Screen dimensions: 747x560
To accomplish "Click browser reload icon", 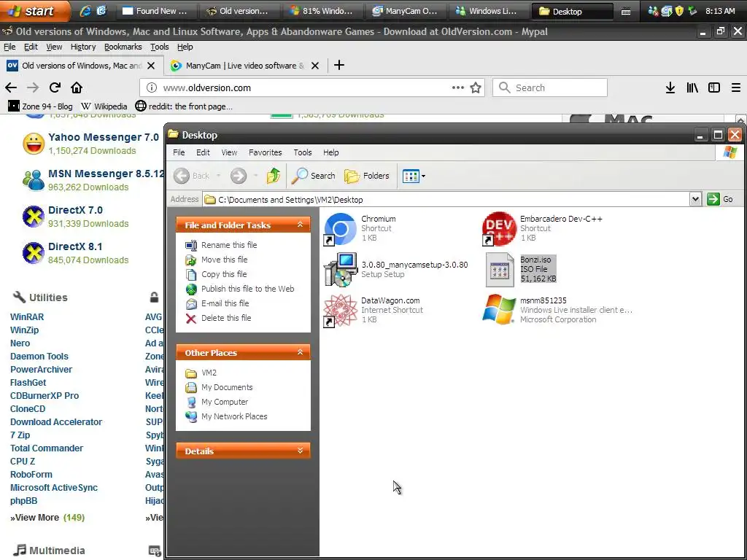I will tap(55, 87).
